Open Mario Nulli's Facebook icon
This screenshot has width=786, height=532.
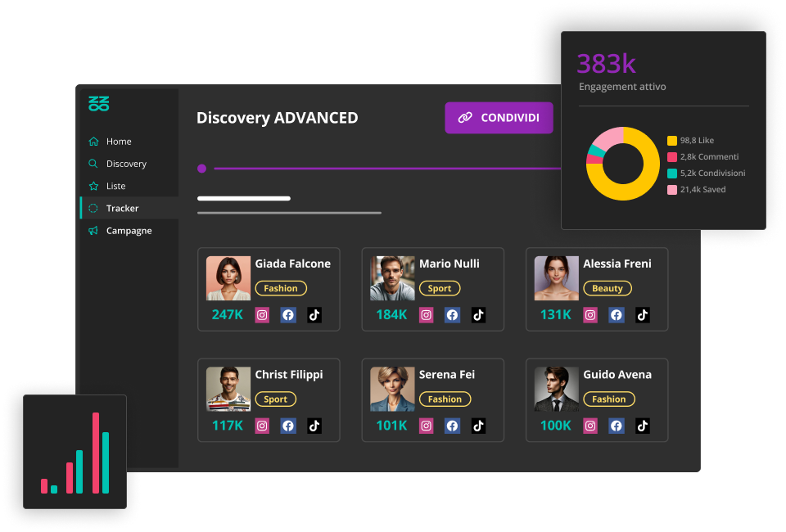pyautogui.click(x=452, y=315)
